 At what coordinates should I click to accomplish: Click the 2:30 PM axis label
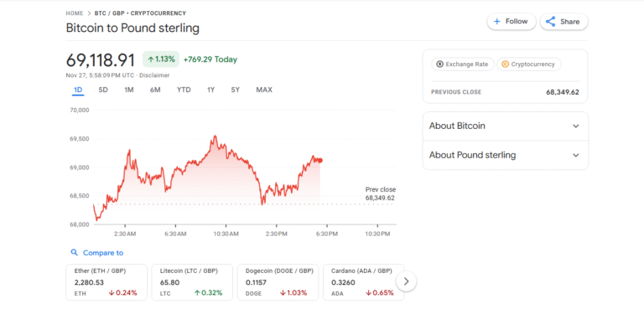pos(277,234)
